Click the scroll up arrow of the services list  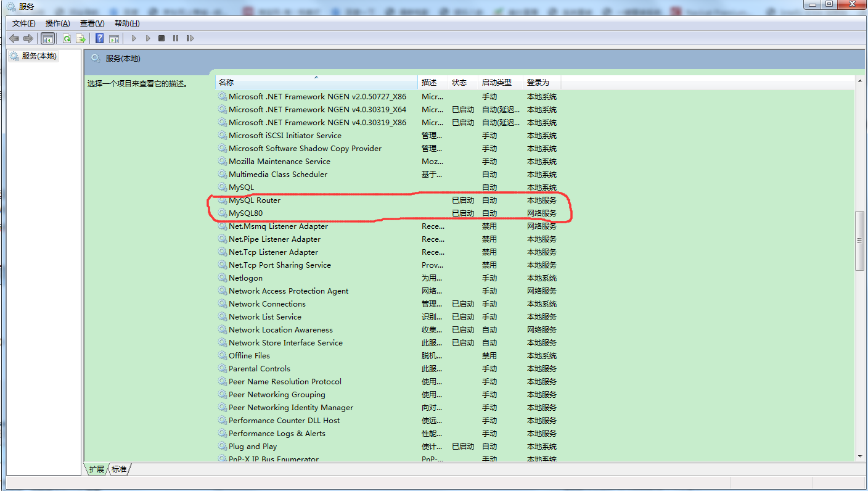coord(860,81)
